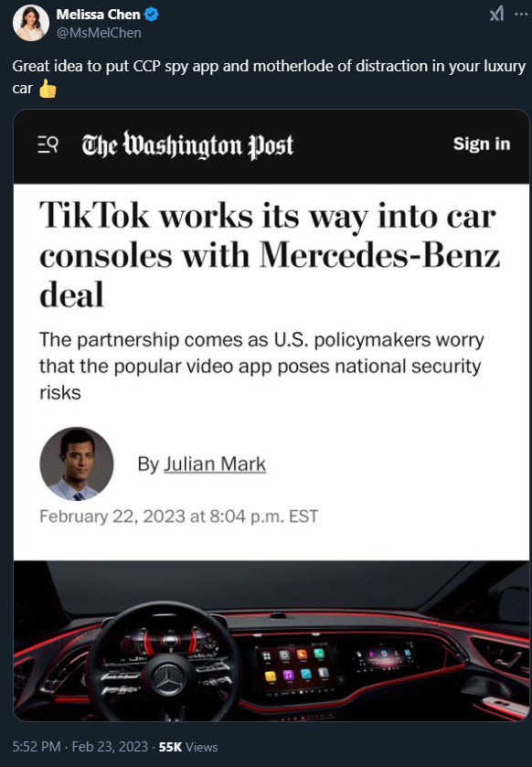
Task: Open the tweet's three-dot more menu
Action: point(521,15)
